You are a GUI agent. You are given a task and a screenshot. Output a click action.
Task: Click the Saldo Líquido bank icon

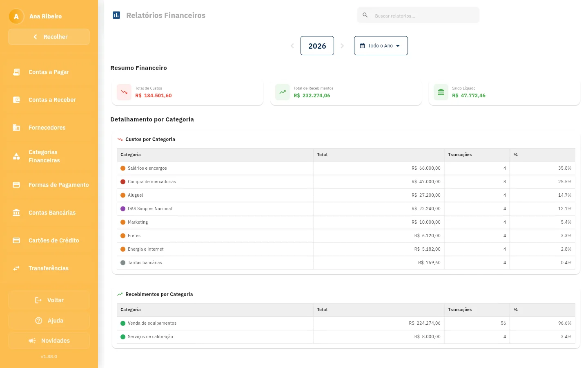click(441, 92)
